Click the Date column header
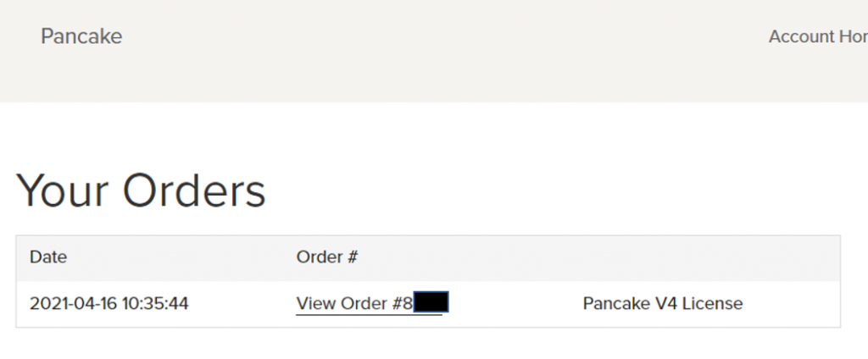 coord(48,257)
